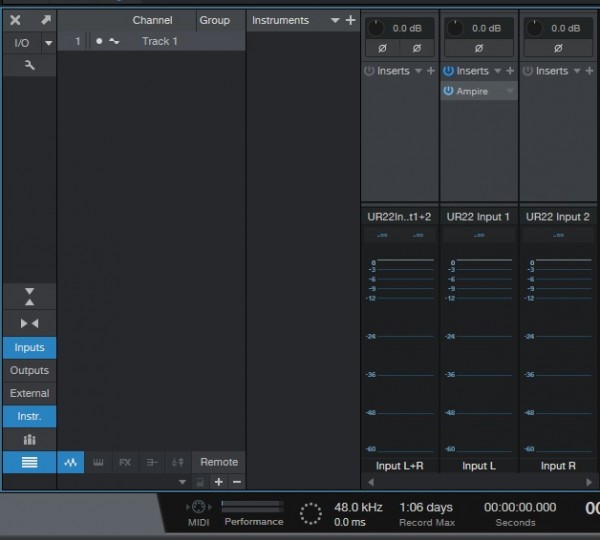This screenshot has height=540, width=600.
Task: Click the add instrument plus icon
Action: point(350,20)
